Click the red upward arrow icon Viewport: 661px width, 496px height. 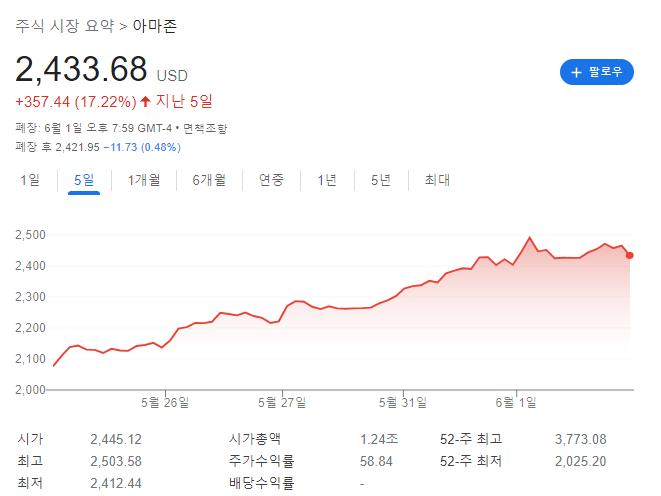tap(145, 102)
